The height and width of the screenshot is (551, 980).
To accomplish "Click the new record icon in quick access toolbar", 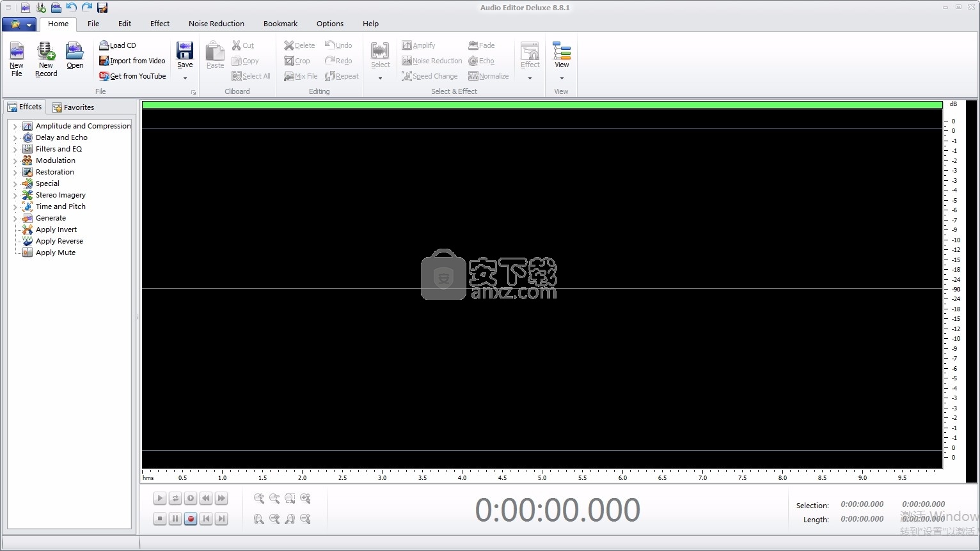I will pyautogui.click(x=41, y=8).
